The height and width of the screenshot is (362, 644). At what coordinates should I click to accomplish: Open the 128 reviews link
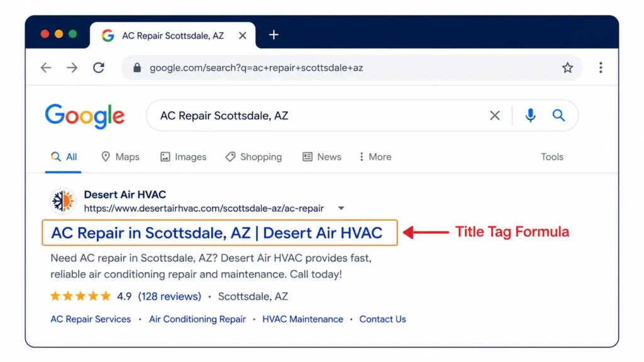pos(170,297)
